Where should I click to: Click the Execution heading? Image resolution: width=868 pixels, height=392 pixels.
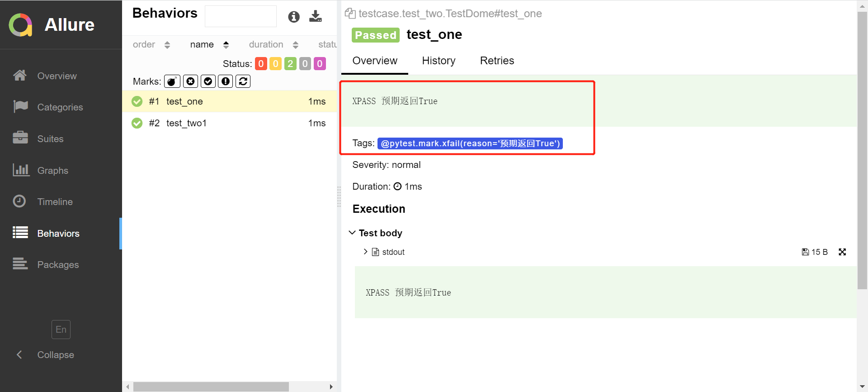[x=379, y=209]
